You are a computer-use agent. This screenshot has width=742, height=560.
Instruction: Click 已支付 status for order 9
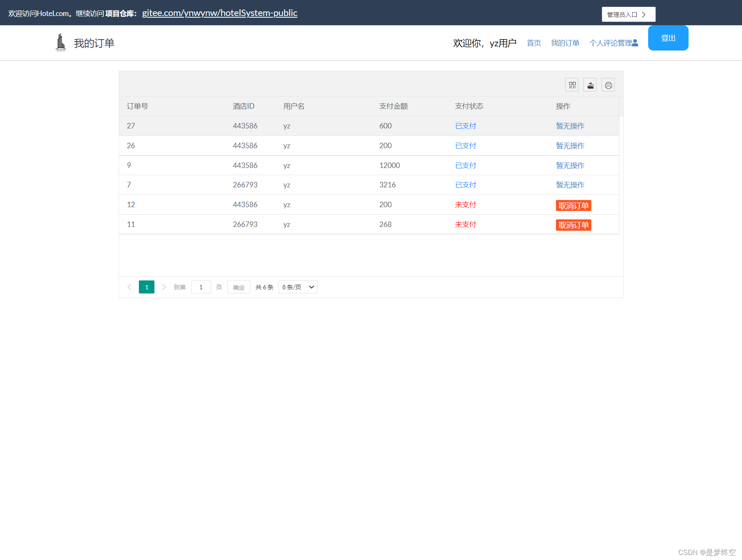click(465, 165)
